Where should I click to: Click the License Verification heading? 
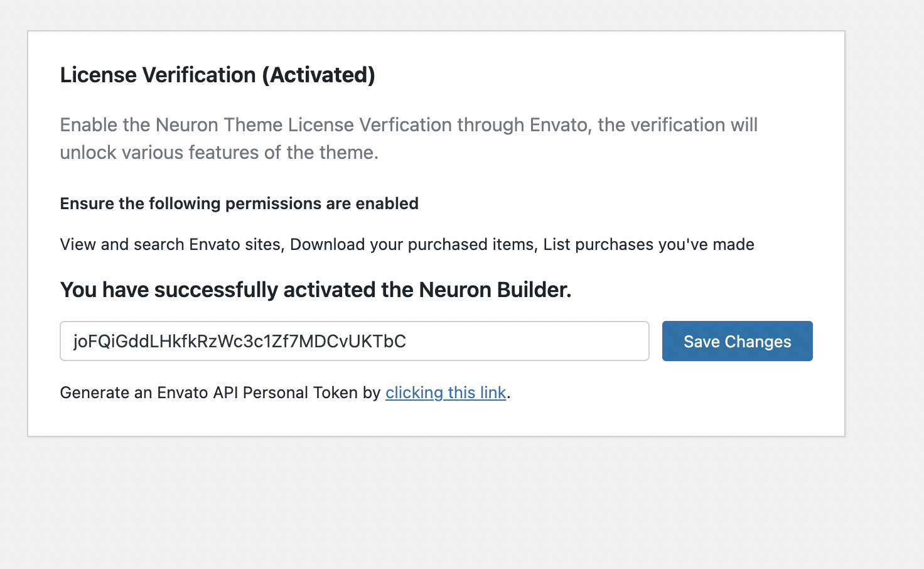(x=159, y=75)
